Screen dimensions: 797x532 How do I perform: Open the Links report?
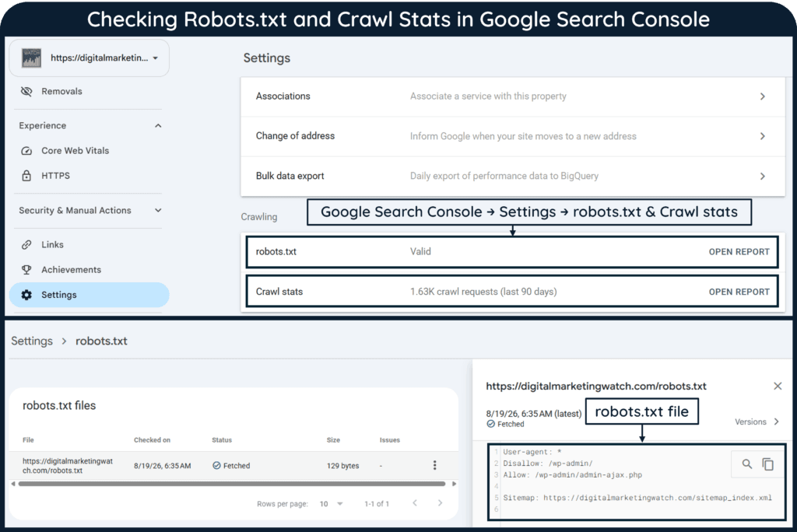(52, 245)
